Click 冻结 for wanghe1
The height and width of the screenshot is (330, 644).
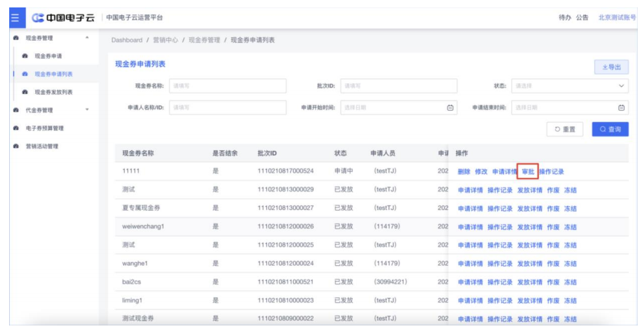coord(570,264)
